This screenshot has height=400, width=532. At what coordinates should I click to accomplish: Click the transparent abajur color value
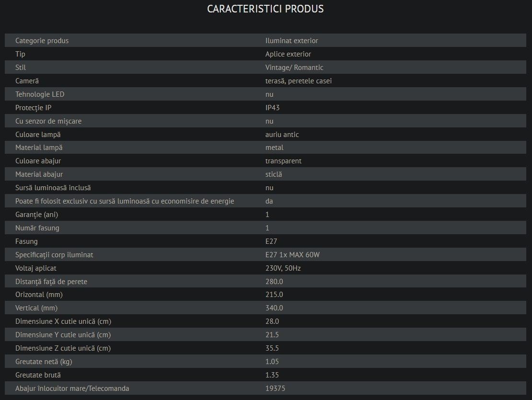[283, 161]
